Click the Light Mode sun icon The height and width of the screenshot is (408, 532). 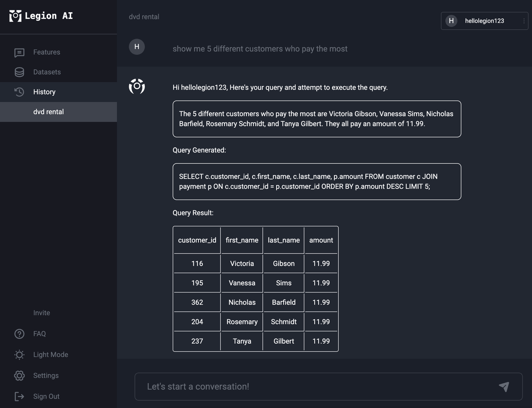click(19, 355)
